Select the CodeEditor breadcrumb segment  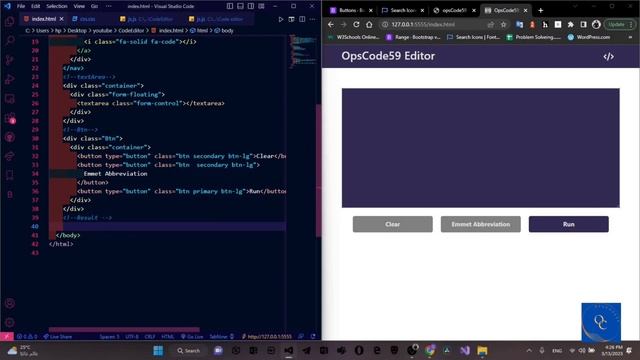click(x=131, y=30)
